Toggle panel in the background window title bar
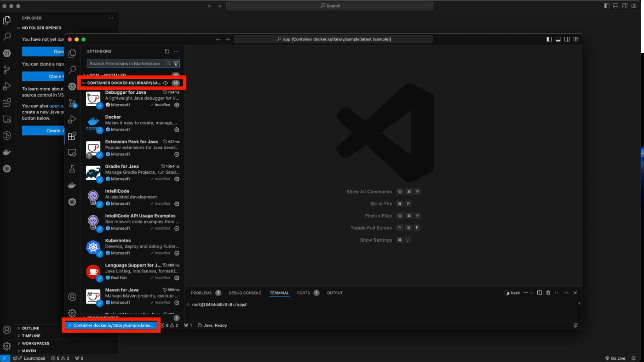 (616, 6)
